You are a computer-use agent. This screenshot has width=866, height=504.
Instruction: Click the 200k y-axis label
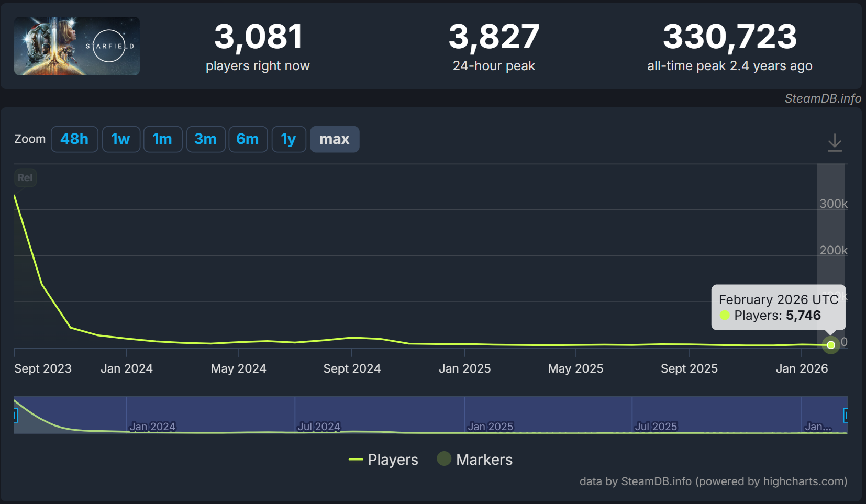[834, 250]
